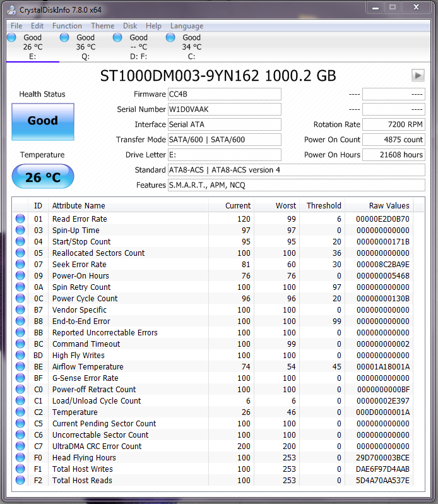
Task: Select the Current Pending Sector Count row
Action: coord(213,423)
